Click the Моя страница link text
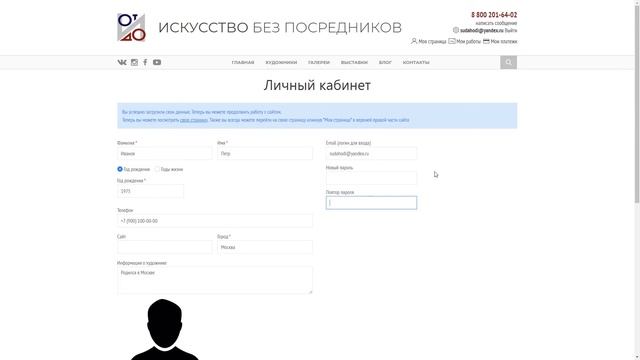 pos(432,42)
